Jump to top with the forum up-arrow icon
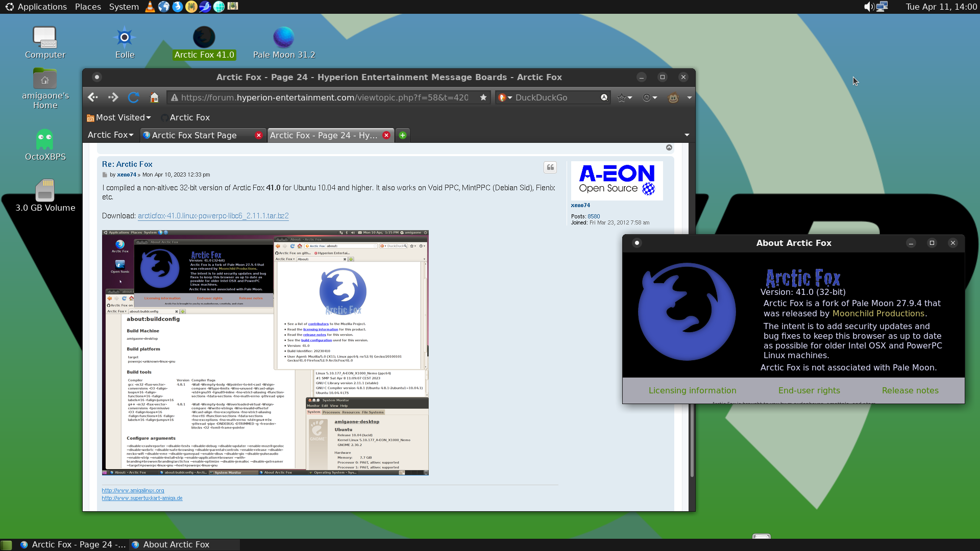The image size is (980, 551). coord(669,147)
